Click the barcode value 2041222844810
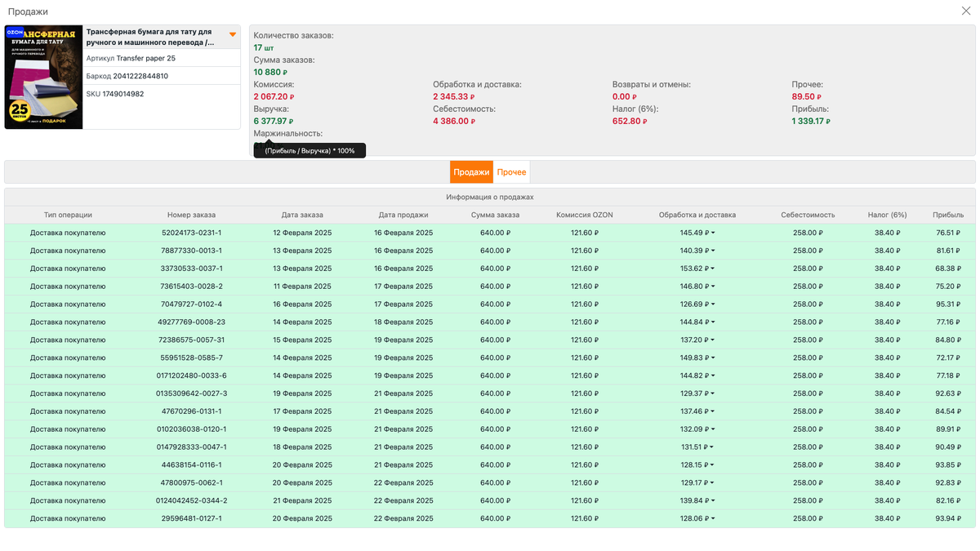Screen dimensions: 980x551 pos(140,76)
